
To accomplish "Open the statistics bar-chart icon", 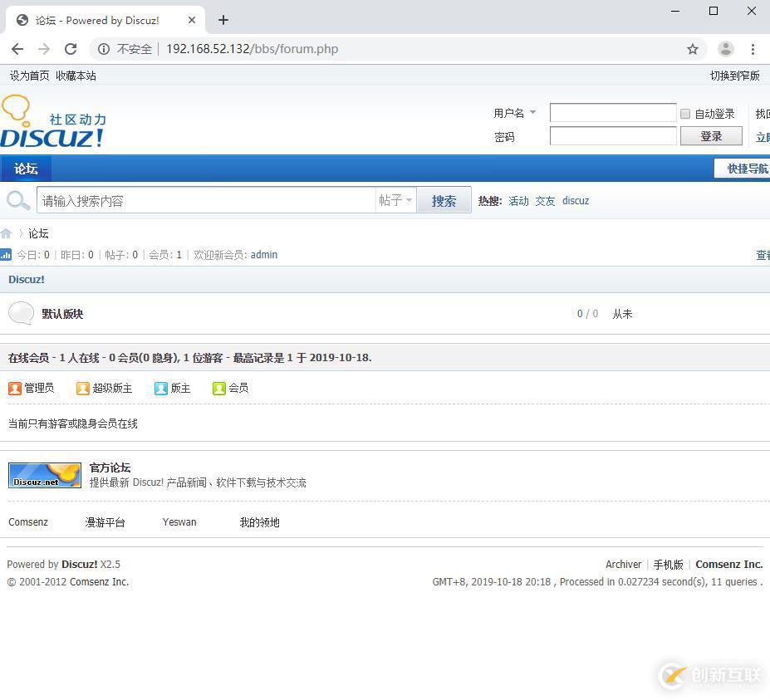I will click(6, 254).
